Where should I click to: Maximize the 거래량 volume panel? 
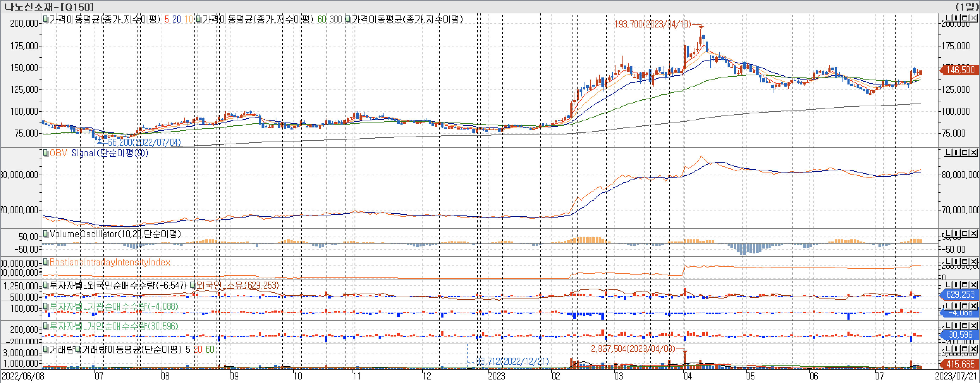coord(966,349)
